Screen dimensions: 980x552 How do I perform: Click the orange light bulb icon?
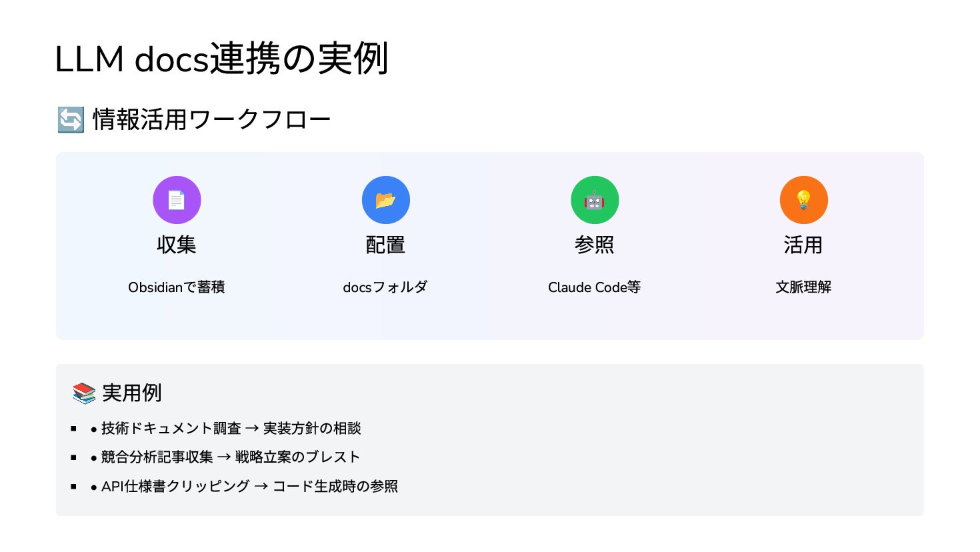point(803,200)
